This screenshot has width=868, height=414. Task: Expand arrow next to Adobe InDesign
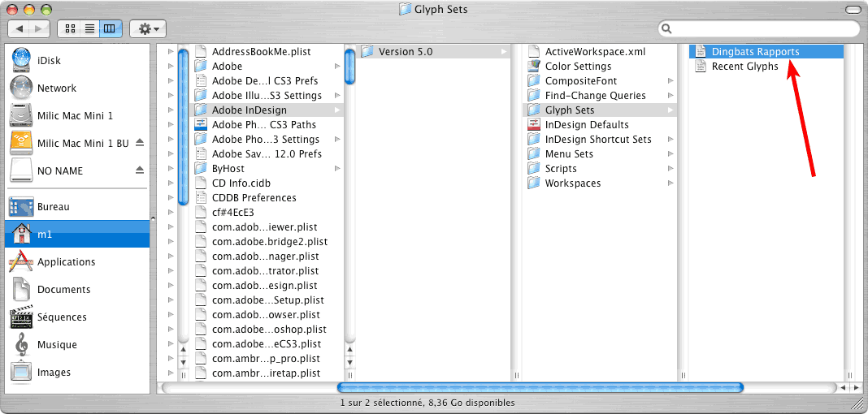(337, 110)
